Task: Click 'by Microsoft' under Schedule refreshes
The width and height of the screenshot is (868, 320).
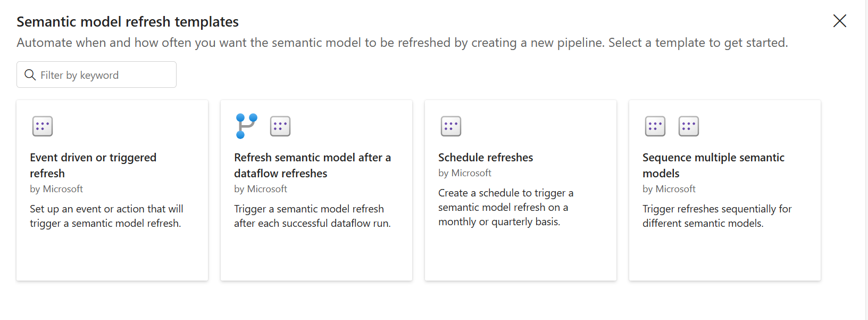Action: point(465,173)
